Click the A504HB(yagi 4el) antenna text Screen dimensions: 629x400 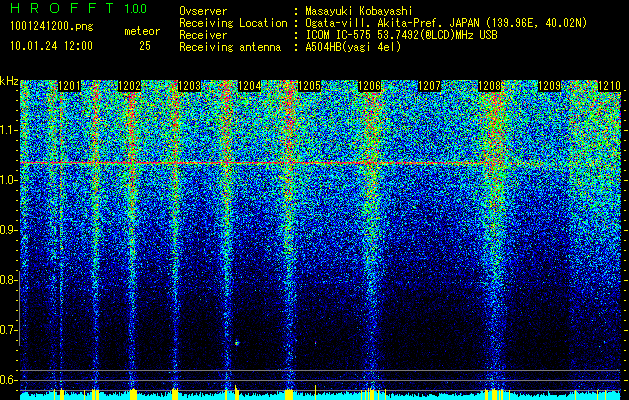353,47
